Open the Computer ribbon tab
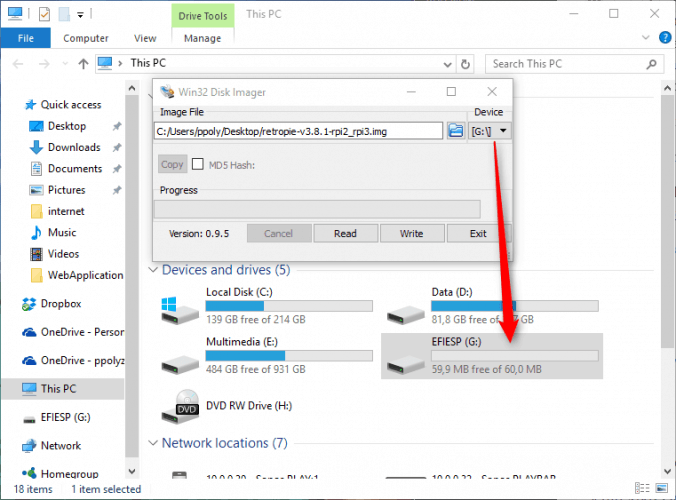The height and width of the screenshot is (500, 676). tap(86, 38)
